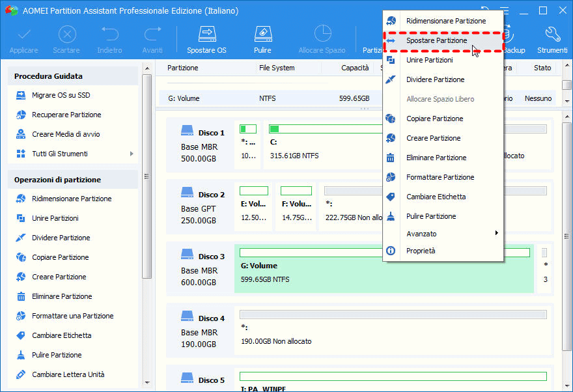Choose Copiare Partizione from context menu

tap(443, 119)
